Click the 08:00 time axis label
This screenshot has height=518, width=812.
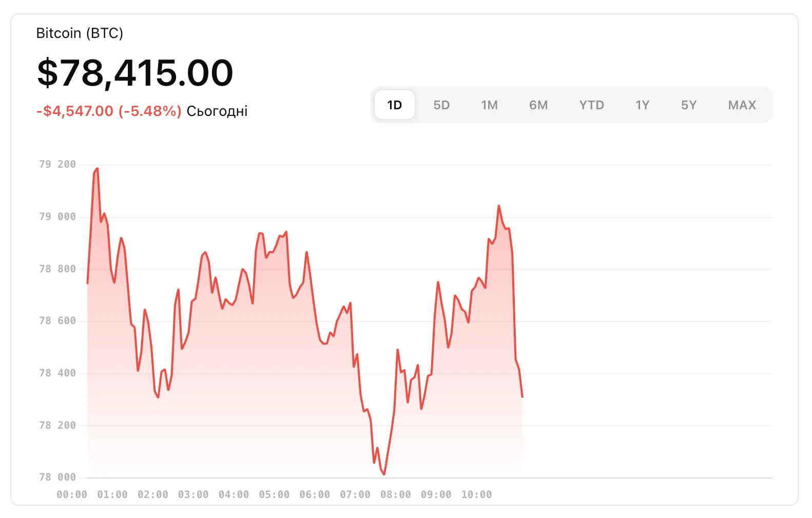[395, 494]
